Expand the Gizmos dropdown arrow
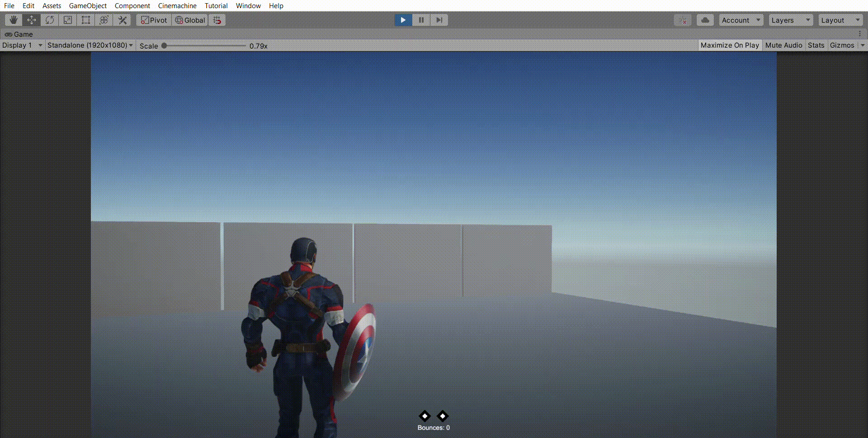 coord(863,45)
